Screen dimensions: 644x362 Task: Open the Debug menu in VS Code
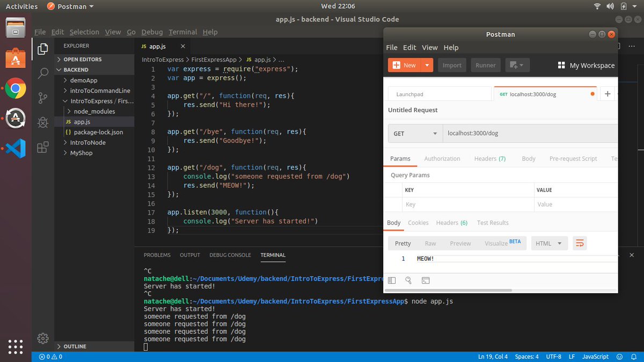tap(152, 32)
